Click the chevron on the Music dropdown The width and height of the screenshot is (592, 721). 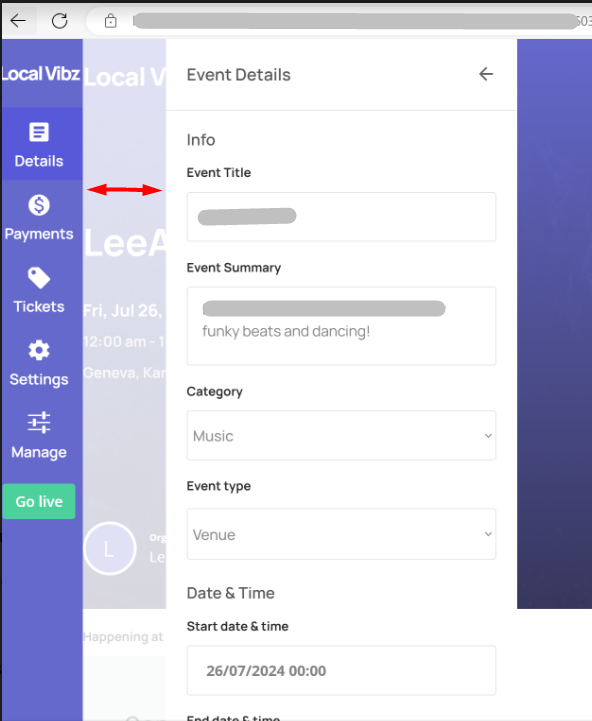point(488,435)
